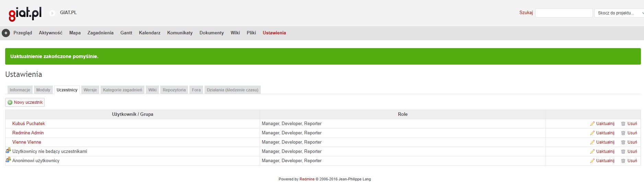Open the Przegląd menu item
Viewport: 644px width, 190px height.
pos(23,33)
